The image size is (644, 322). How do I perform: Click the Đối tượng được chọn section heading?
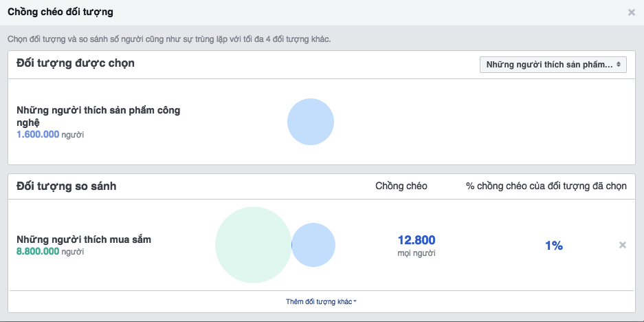76,63
